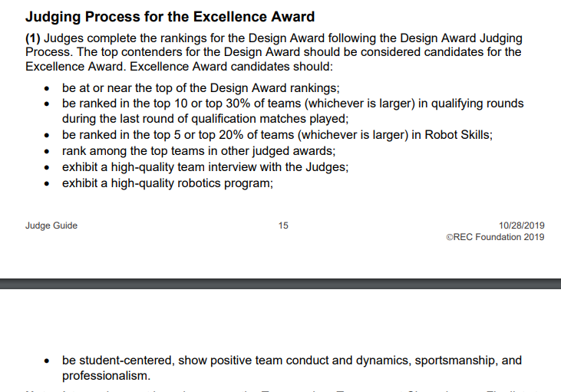Image resolution: width=561 pixels, height=392 pixels.
Task: Click the bold "(1)" paragraph marker
Action: [x=33, y=38]
